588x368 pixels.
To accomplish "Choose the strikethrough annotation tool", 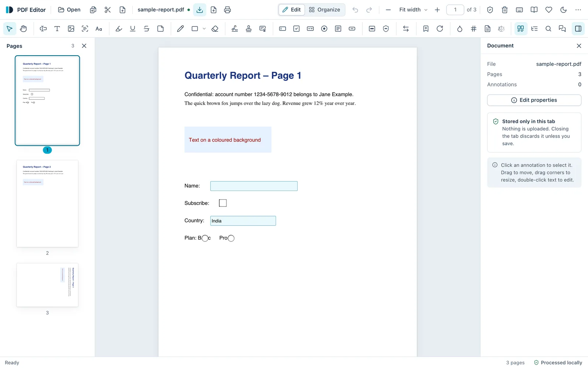I will tap(147, 29).
